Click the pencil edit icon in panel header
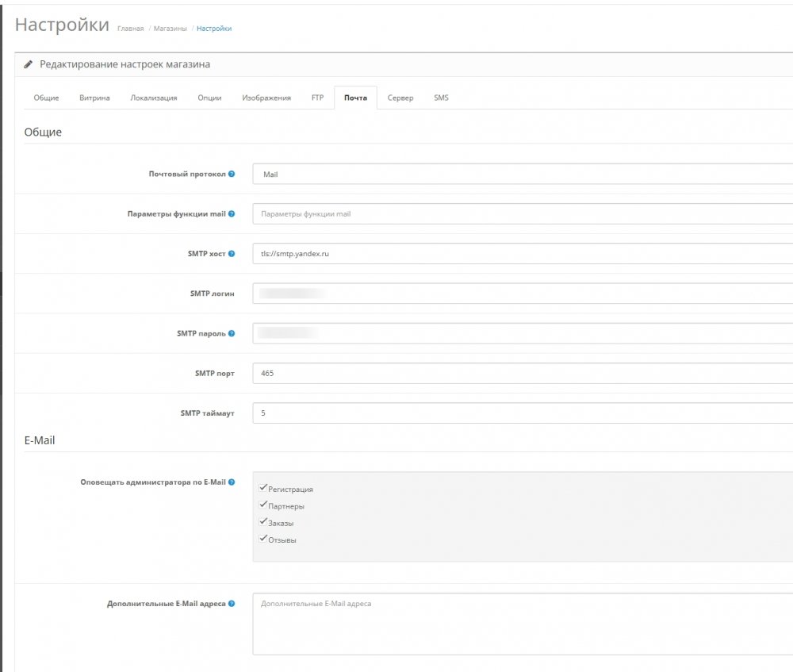 [29, 64]
